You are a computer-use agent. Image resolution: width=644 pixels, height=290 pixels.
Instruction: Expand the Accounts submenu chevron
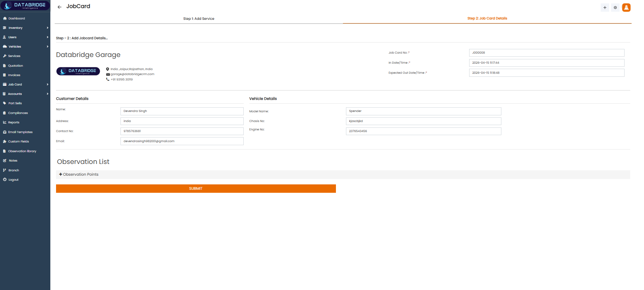(x=48, y=94)
